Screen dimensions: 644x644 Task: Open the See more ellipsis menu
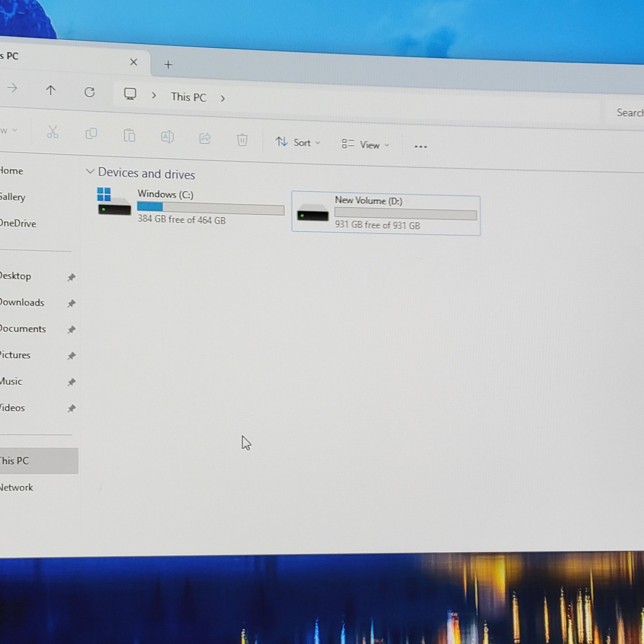tap(421, 146)
